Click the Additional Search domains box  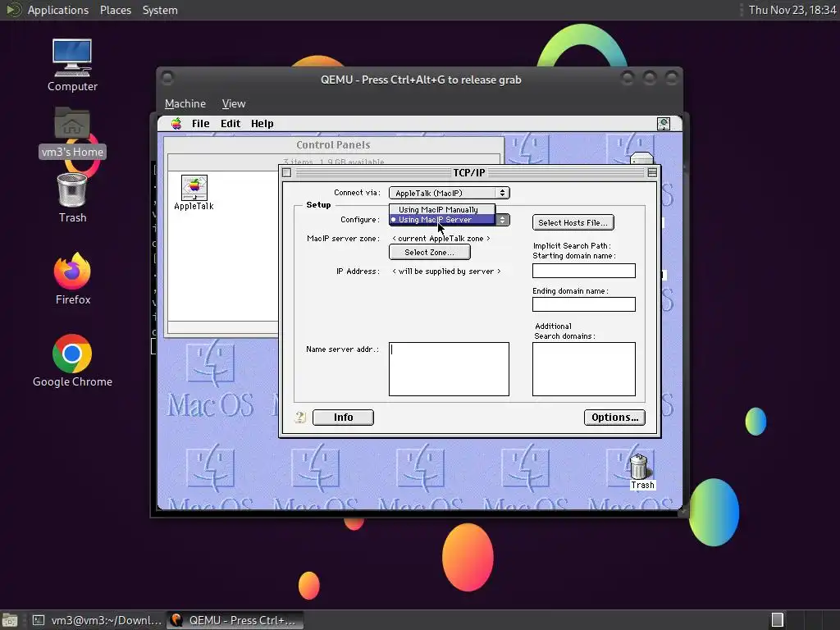tap(584, 369)
